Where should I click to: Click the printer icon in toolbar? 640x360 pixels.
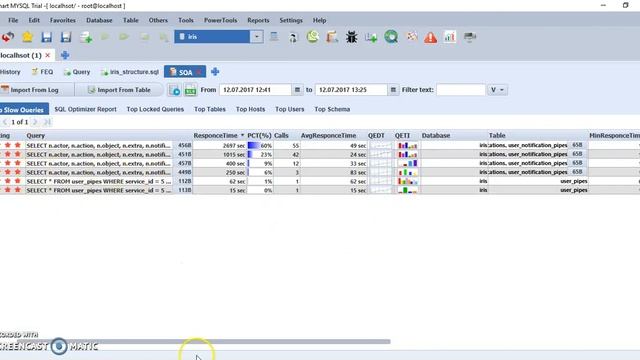(470, 37)
